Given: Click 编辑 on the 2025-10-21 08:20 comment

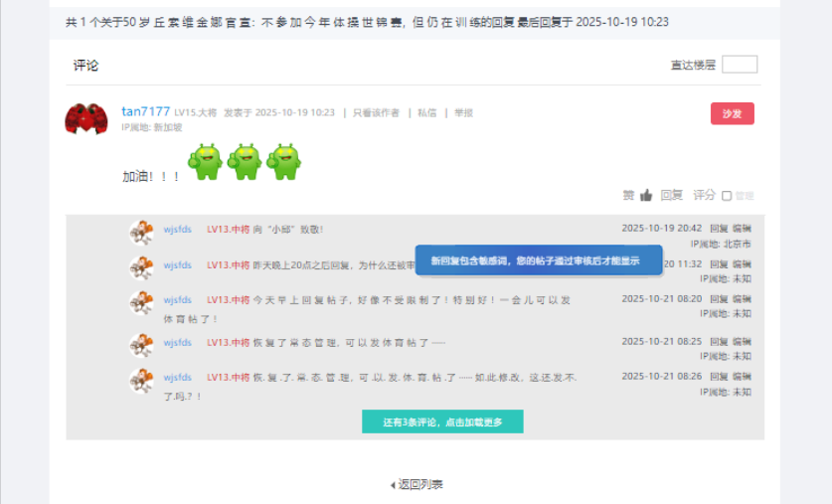Looking at the screenshot, I should click(742, 298).
